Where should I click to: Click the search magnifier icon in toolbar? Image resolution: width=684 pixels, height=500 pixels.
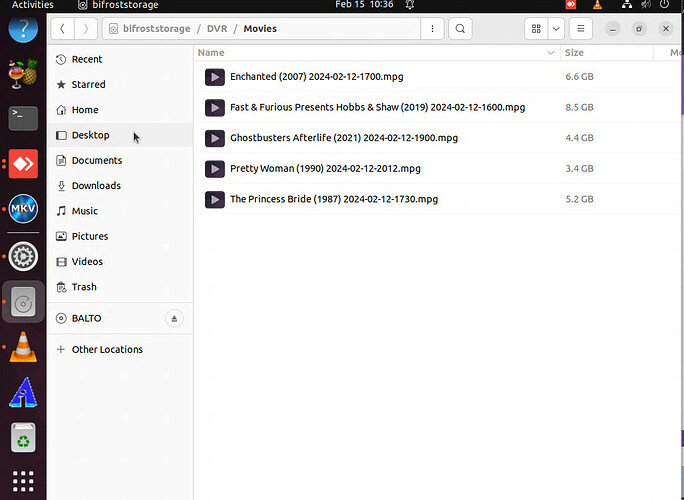coord(460,29)
